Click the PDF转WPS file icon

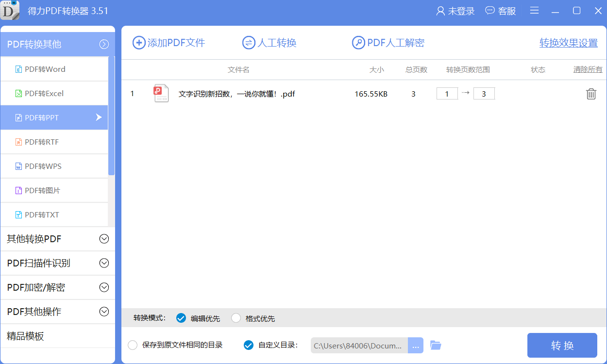click(19, 166)
